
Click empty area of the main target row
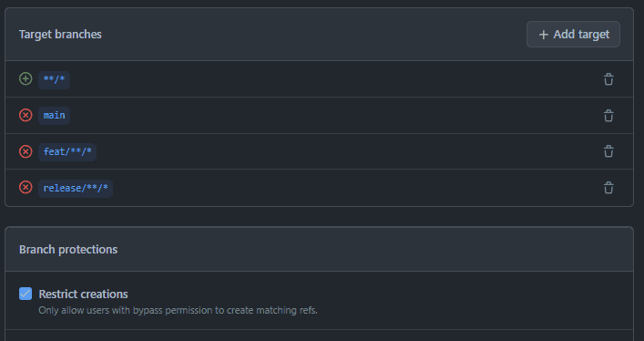click(329, 116)
